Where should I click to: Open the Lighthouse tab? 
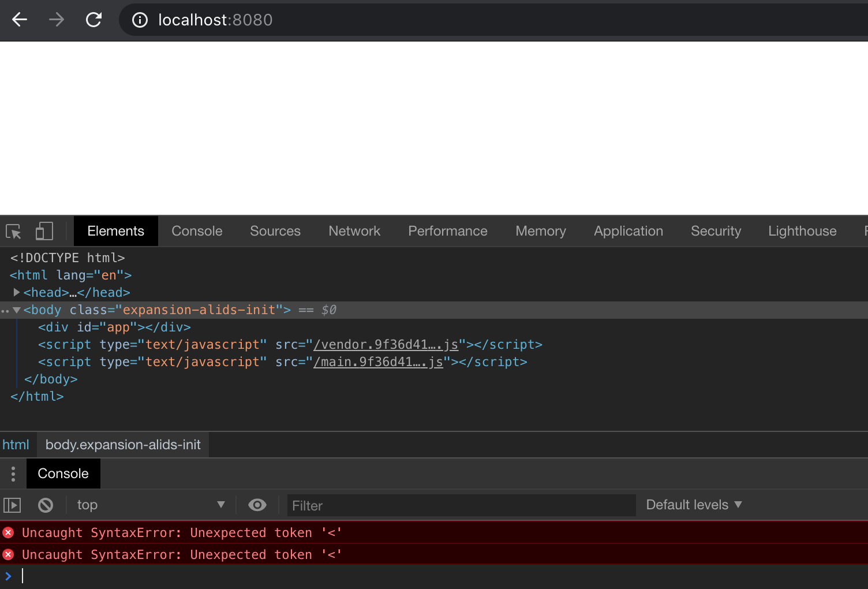tap(802, 231)
